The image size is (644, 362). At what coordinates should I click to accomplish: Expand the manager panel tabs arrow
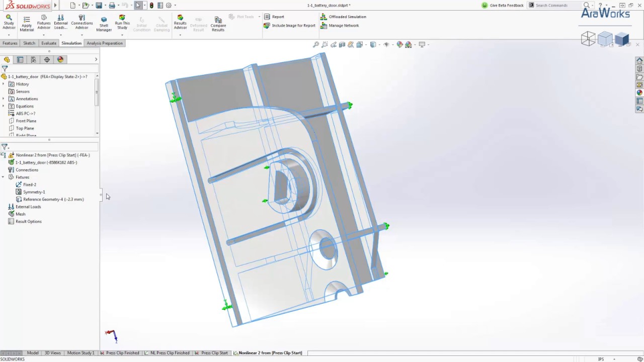tap(96, 60)
